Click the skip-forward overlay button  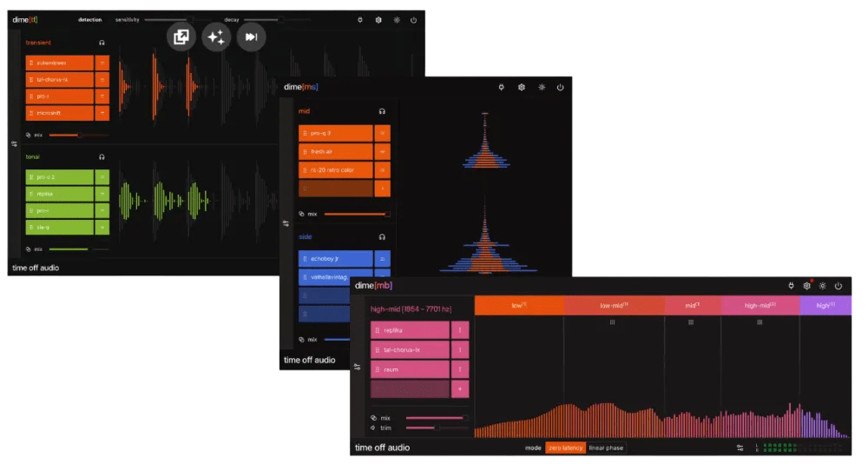pyautogui.click(x=251, y=37)
